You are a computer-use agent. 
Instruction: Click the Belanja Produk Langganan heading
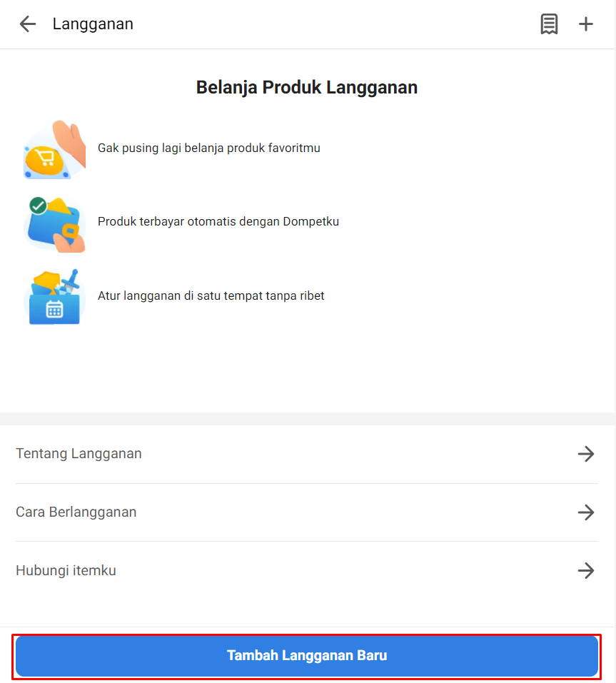(x=307, y=87)
